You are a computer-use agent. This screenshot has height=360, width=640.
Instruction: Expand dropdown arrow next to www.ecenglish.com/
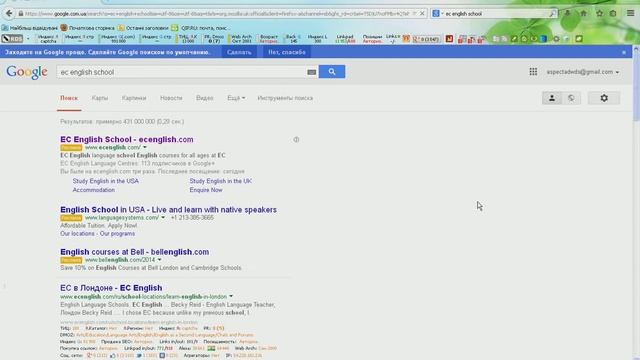tap(145, 147)
